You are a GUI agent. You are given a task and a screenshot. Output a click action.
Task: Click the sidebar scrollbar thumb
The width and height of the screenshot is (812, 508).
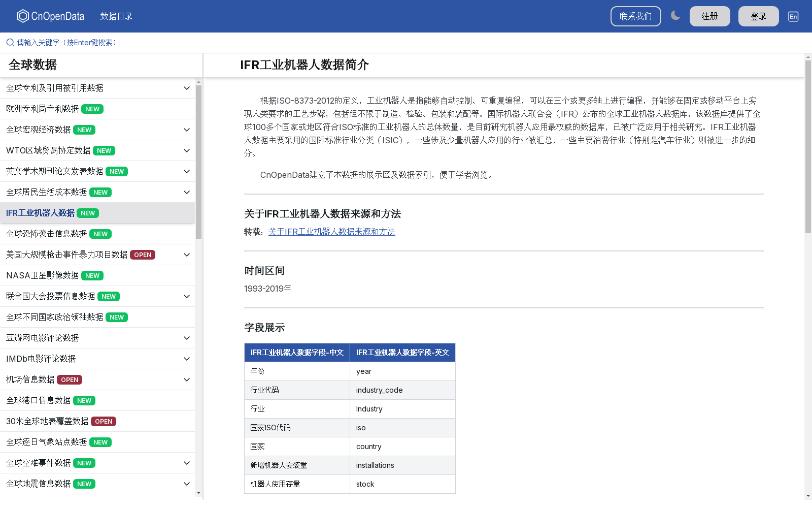[198, 162]
